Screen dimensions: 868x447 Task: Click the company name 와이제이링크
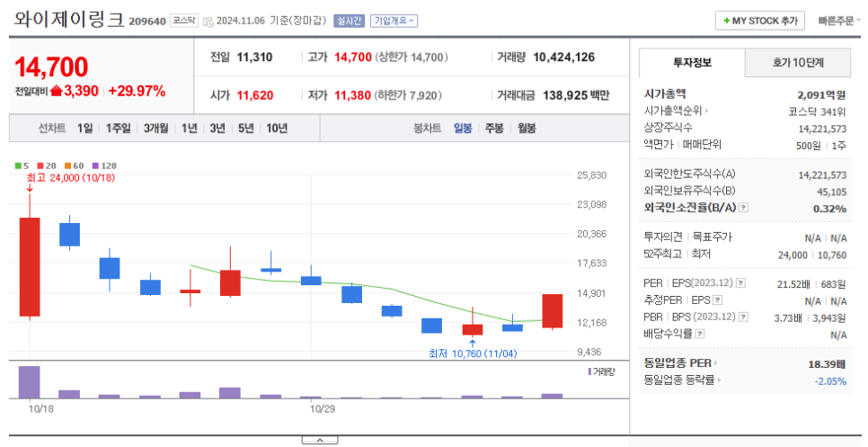[x=68, y=19]
